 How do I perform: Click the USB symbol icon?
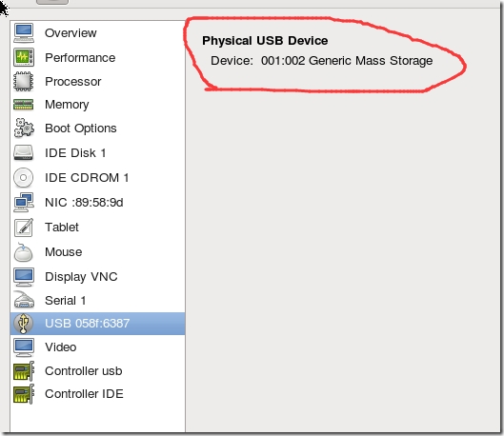[24, 324]
